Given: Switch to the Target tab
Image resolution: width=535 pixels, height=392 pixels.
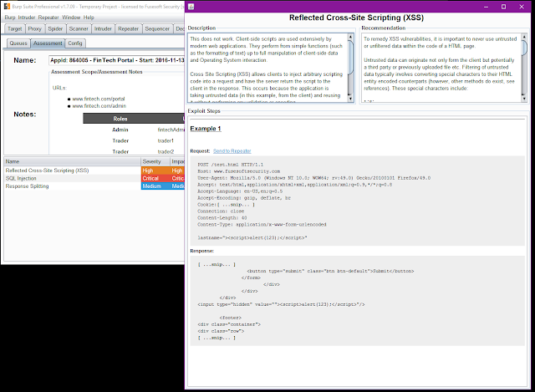Looking at the screenshot, I should pyautogui.click(x=15, y=29).
